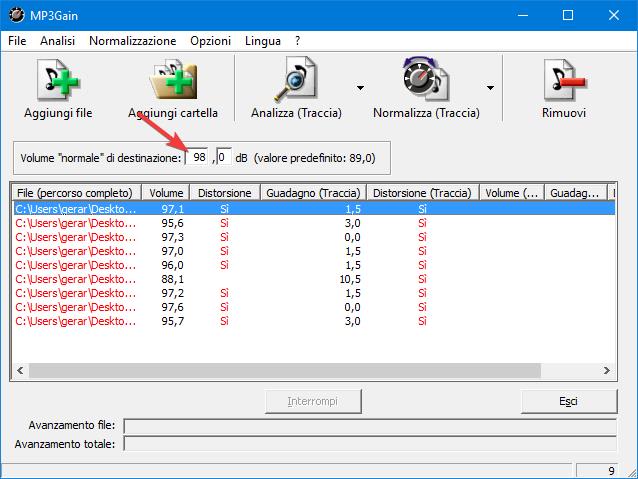Select the file row with volume 97,6

pyautogui.click(x=314, y=307)
